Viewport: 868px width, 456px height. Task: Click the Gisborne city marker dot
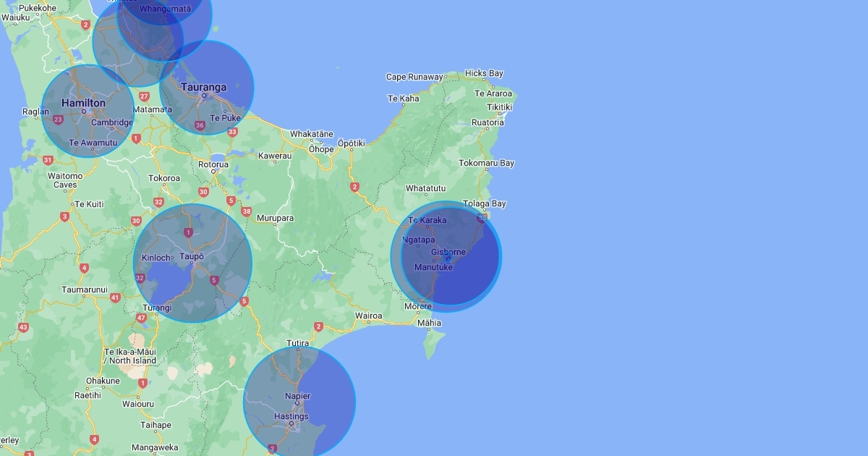(x=448, y=258)
